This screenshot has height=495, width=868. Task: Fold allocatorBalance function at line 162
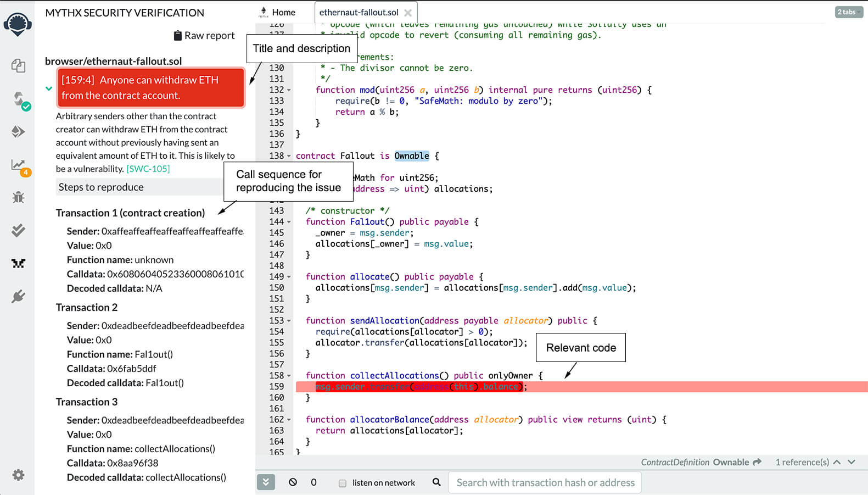[289, 420]
